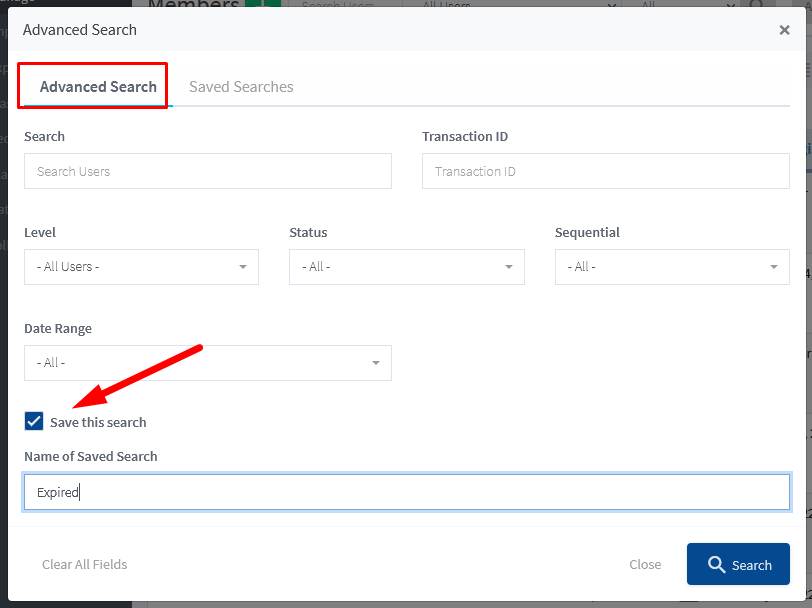812x608 pixels.
Task: Close the dialog with the X icon
Action: pos(784,30)
